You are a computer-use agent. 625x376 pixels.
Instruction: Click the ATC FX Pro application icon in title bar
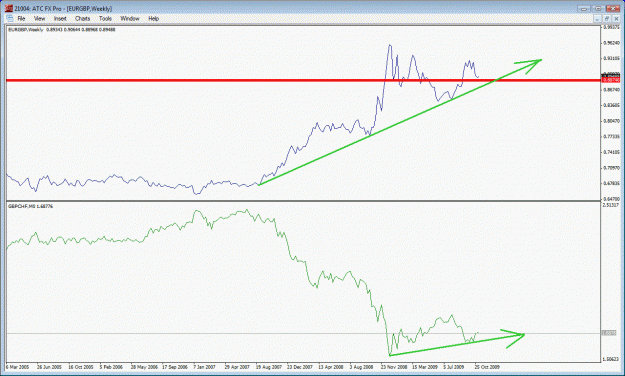point(8,8)
